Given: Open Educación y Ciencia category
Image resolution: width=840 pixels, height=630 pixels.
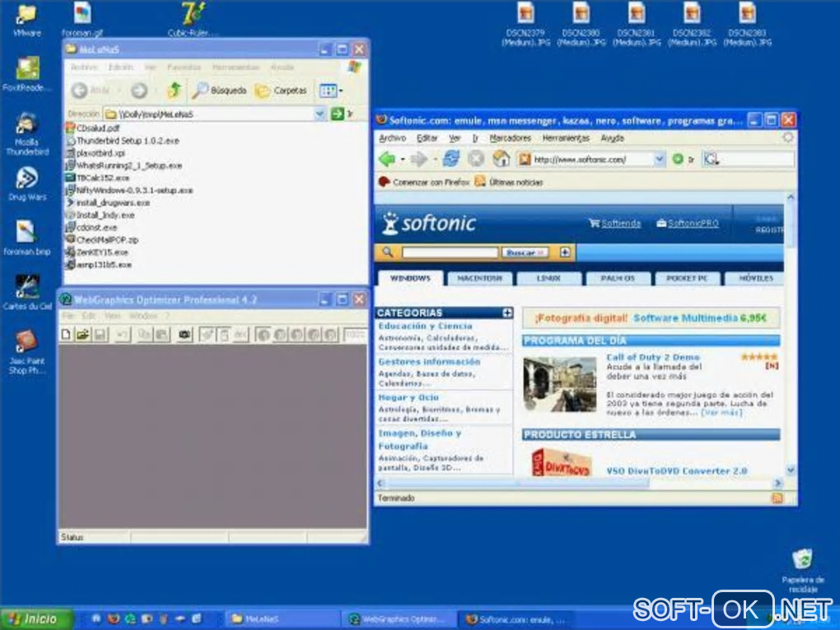Looking at the screenshot, I should 426,326.
